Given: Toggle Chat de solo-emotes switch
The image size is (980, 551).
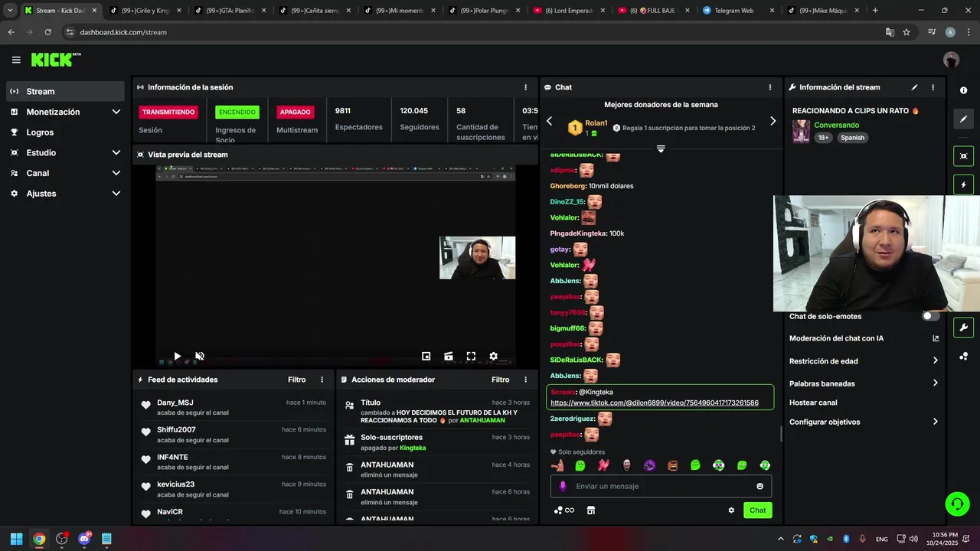Looking at the screenshot, I should pos(930,316).
